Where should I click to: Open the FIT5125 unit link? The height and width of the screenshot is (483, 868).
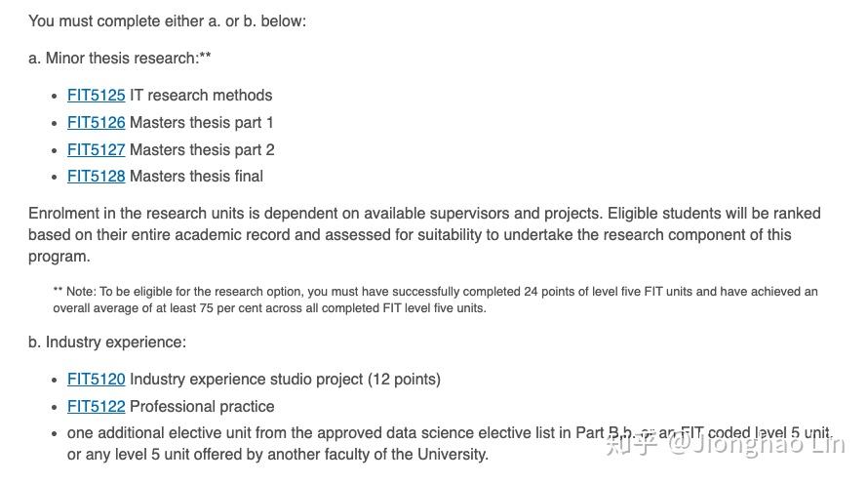tap(96, 96)
